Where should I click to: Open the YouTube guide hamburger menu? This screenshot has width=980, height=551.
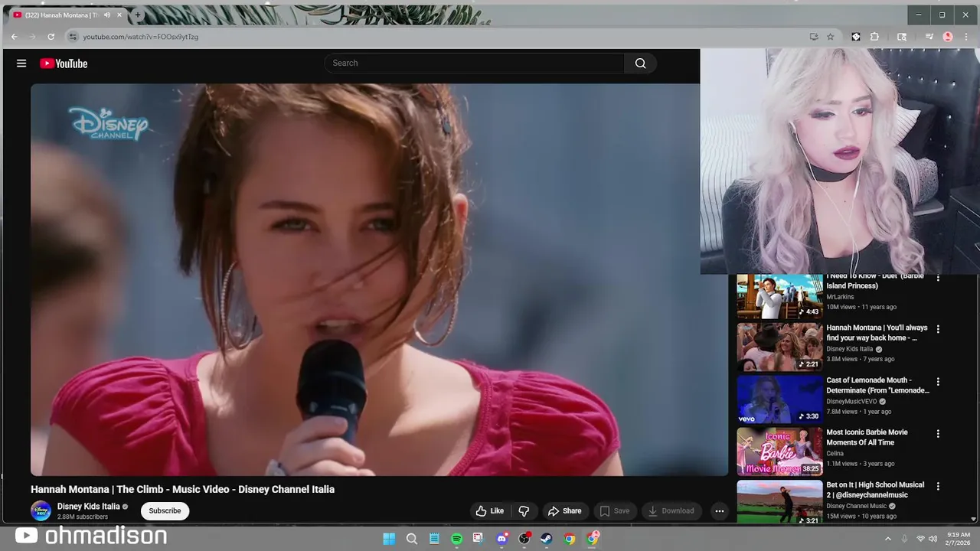[x=21, y=64]
